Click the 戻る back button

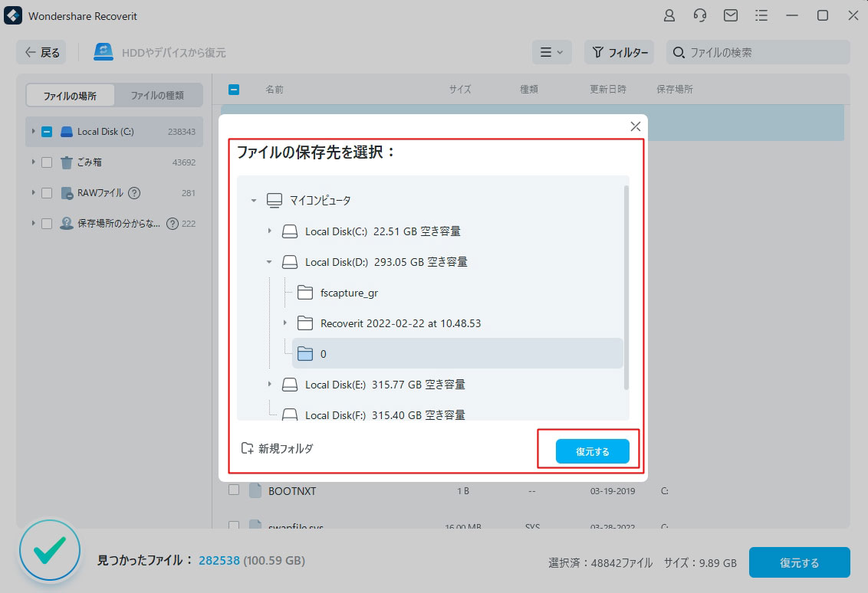point(41,52)
